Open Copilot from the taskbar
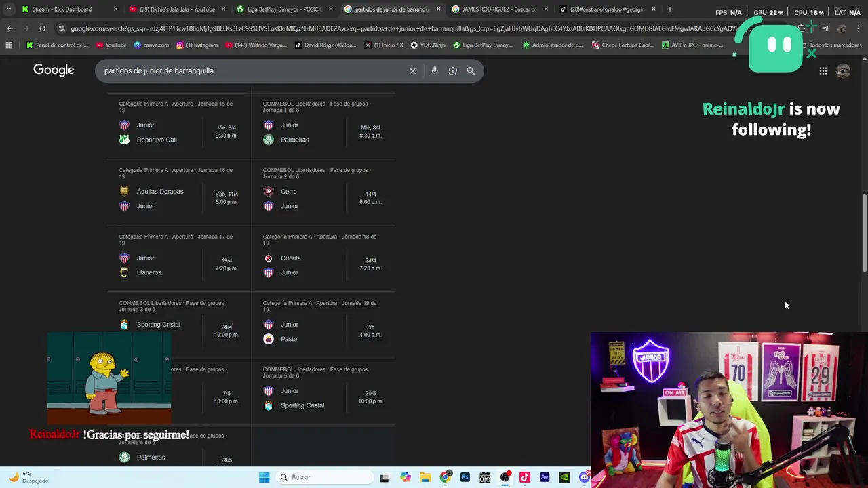Image resolution: width=868 pixels, height=488 pixels. (x=406, y=477)
